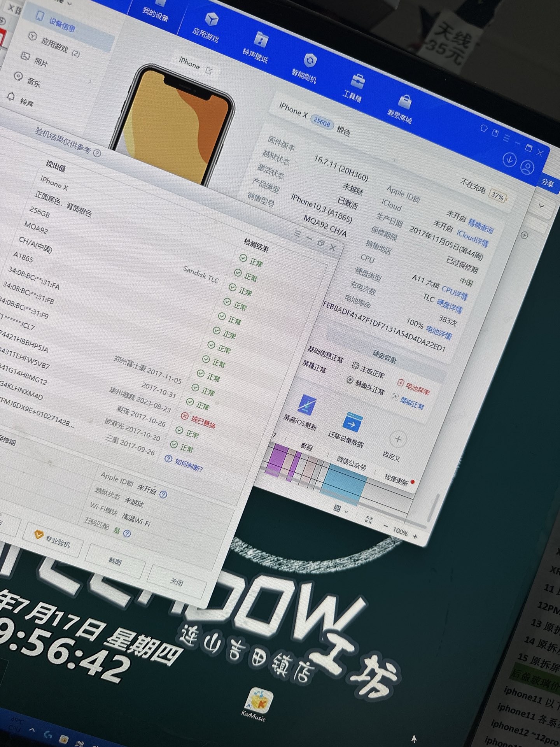Viewport: 560px width, 747px height.
Task: Click the 屏幕正常 status item
Action: [x=314, y=367]
